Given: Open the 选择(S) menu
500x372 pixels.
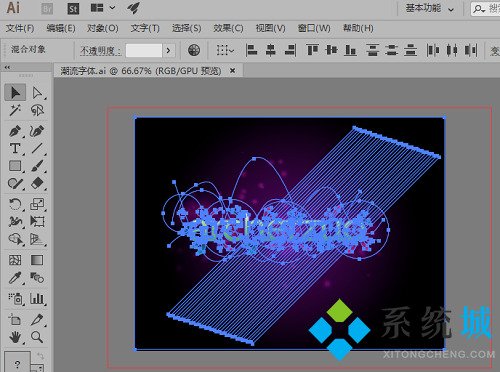Looking at the screenshot, I should pos(187,28).
